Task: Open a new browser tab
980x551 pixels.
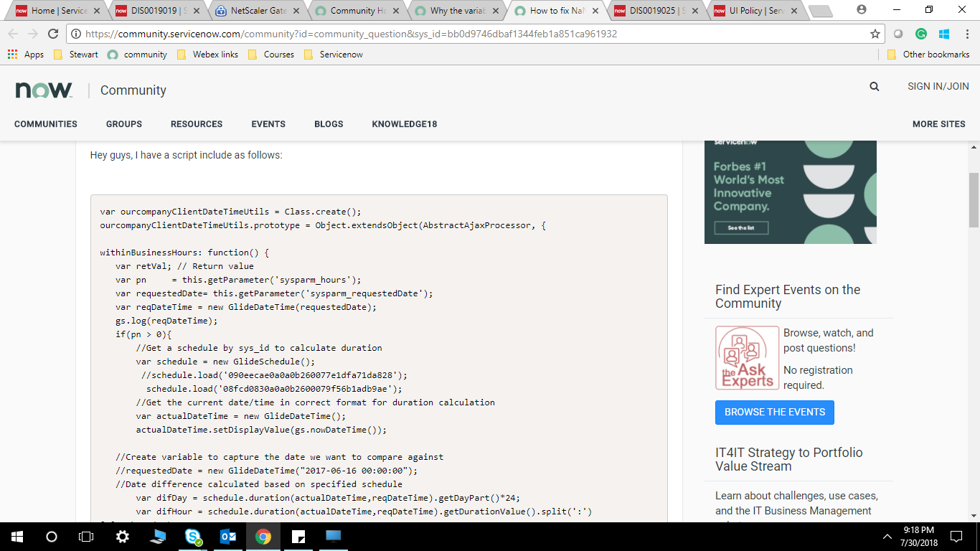Action: pos(819,11)
